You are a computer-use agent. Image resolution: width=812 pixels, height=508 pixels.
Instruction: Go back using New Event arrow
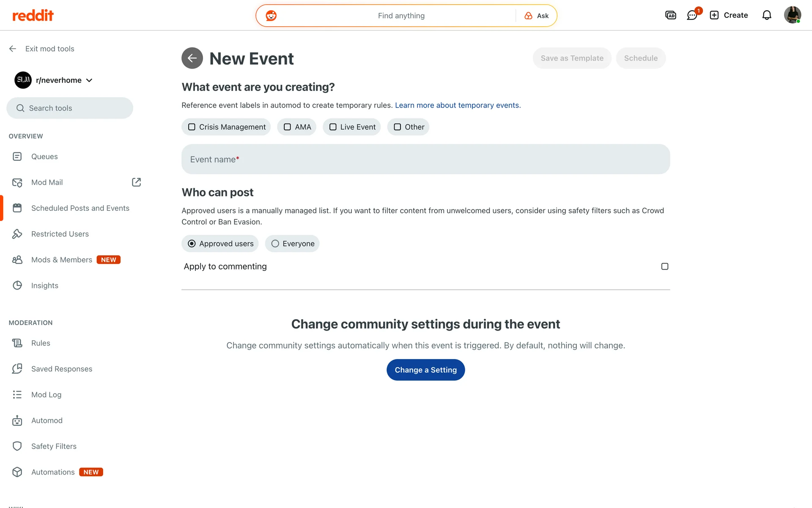click(192, 58)
